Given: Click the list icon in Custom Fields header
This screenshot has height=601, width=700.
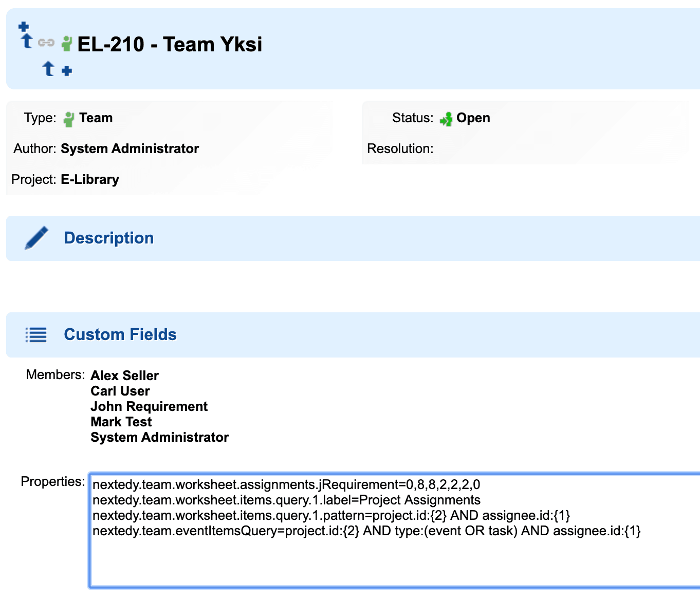Looking at the screenshot, I should click(36, 335).
